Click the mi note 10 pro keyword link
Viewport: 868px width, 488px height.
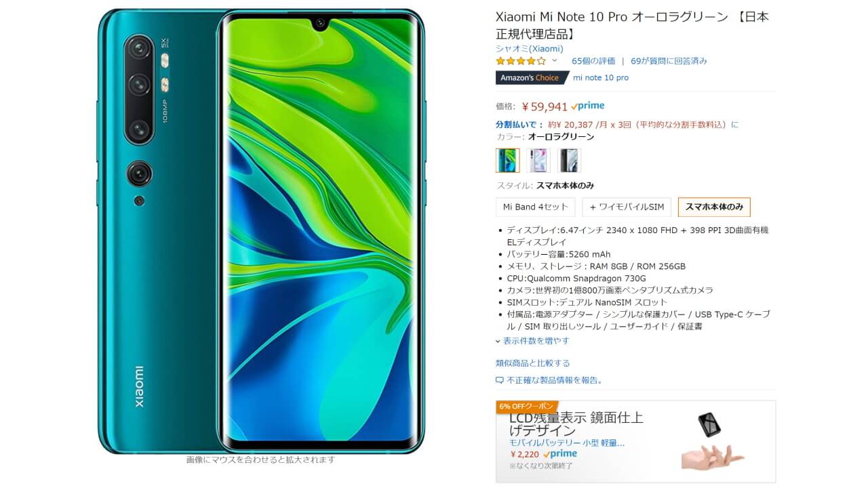601,78
